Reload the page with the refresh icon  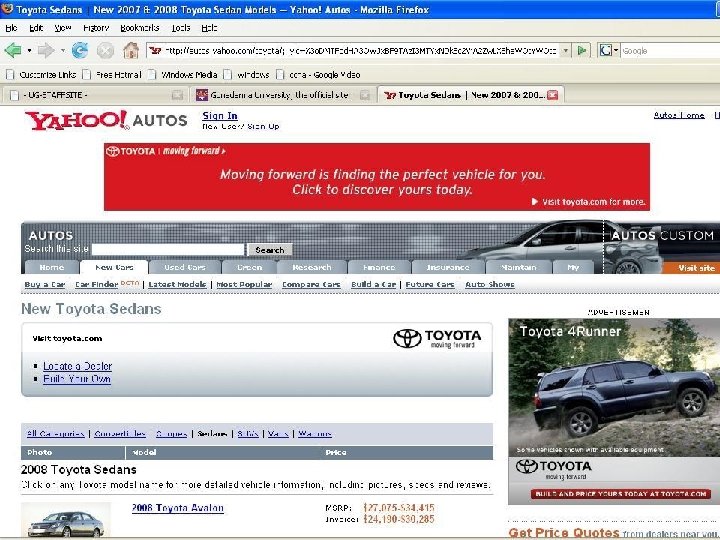point(80,50)
